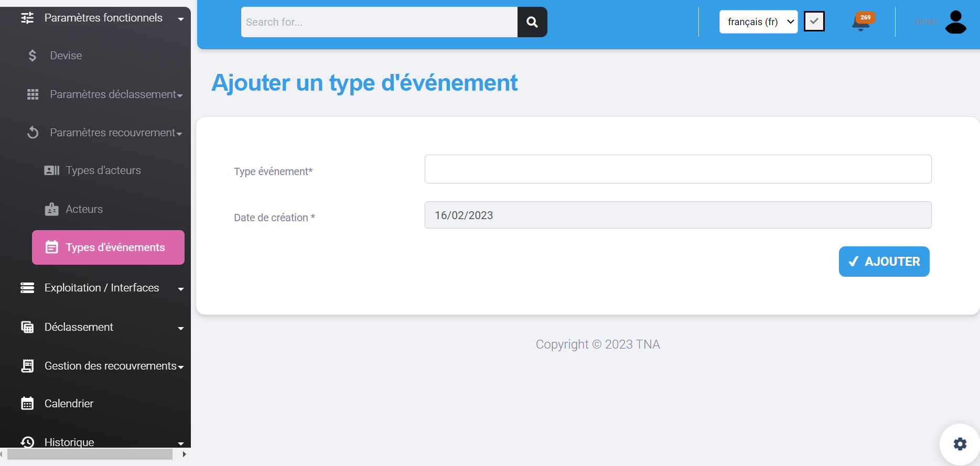
Task: Click the AJOUTER button
Action: 884,262
